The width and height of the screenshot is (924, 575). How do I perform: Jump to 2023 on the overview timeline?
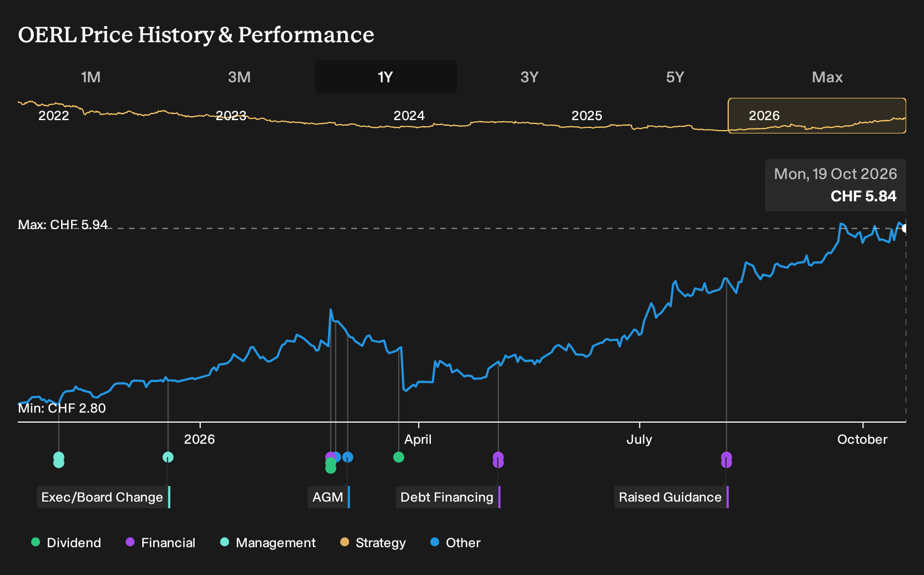[x=231, y=116]
